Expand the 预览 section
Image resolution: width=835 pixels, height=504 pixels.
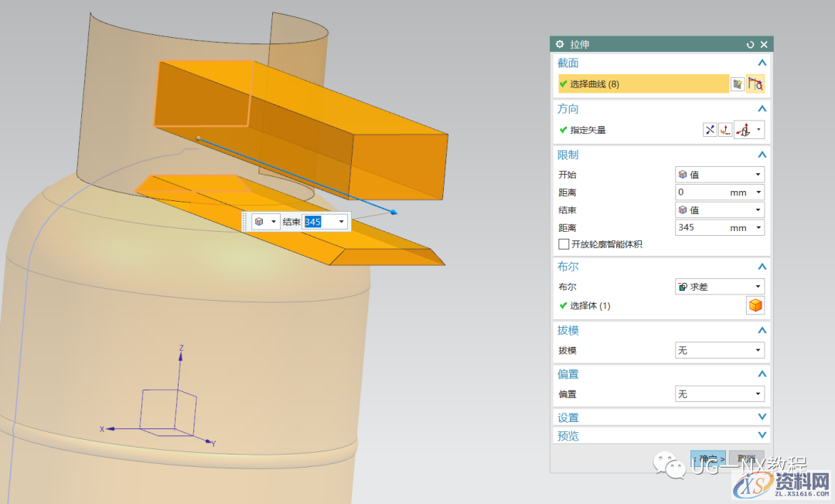pyautogui.click(x=762, y=436)
